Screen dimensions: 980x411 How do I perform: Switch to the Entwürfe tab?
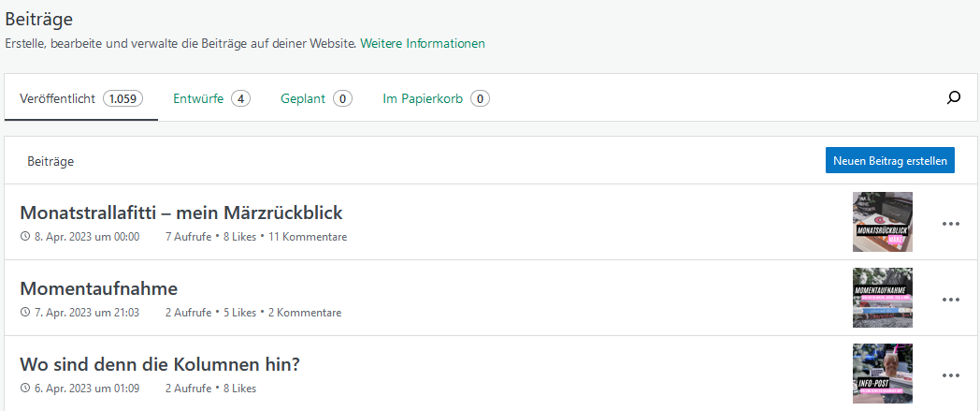(x=211, y=98)
